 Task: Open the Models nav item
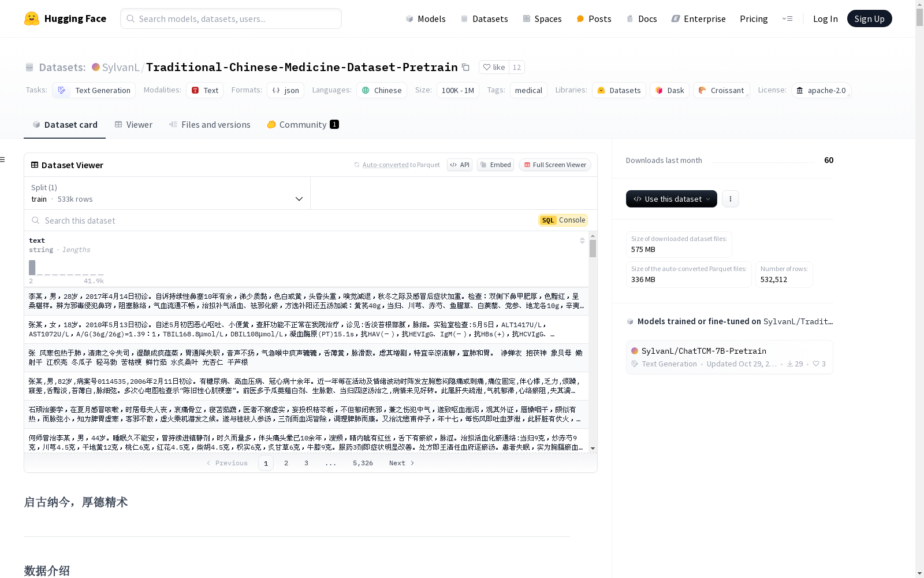pos(426,18)
